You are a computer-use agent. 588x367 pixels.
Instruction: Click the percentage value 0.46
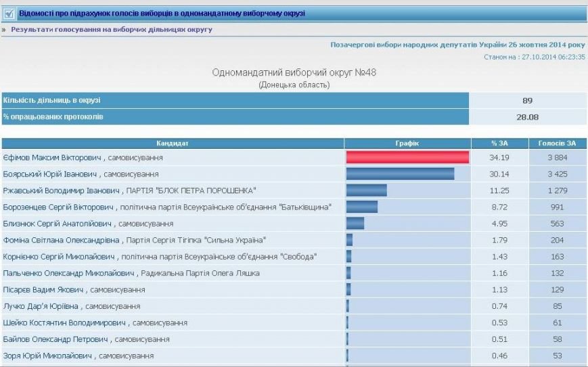point(499,356)
